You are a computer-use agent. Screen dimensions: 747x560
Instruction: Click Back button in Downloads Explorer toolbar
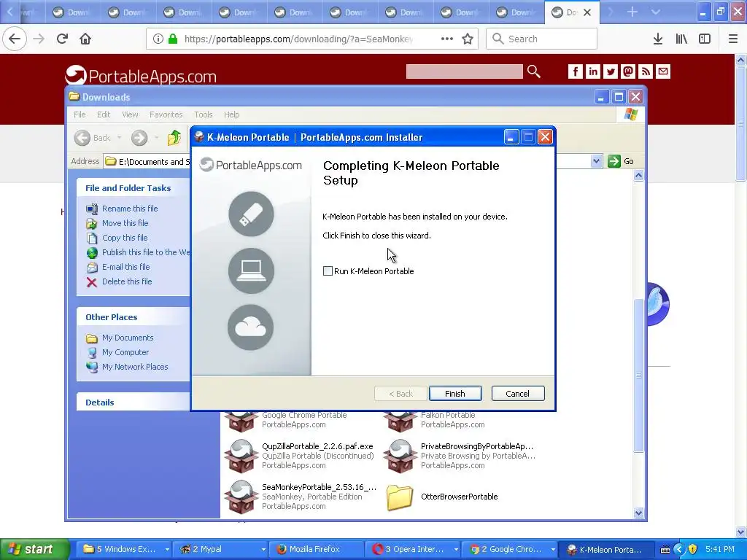tap(93, 138)
